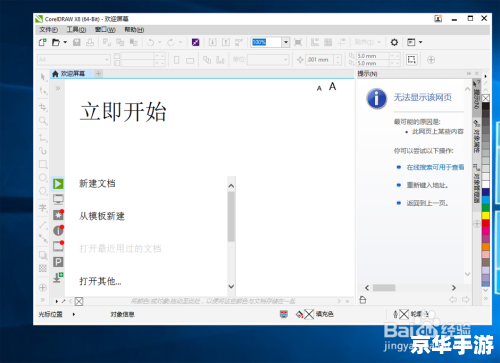The image size is (500, 363).
Task: Click the landscape orientation icon
Action: [x=190, y=61]
